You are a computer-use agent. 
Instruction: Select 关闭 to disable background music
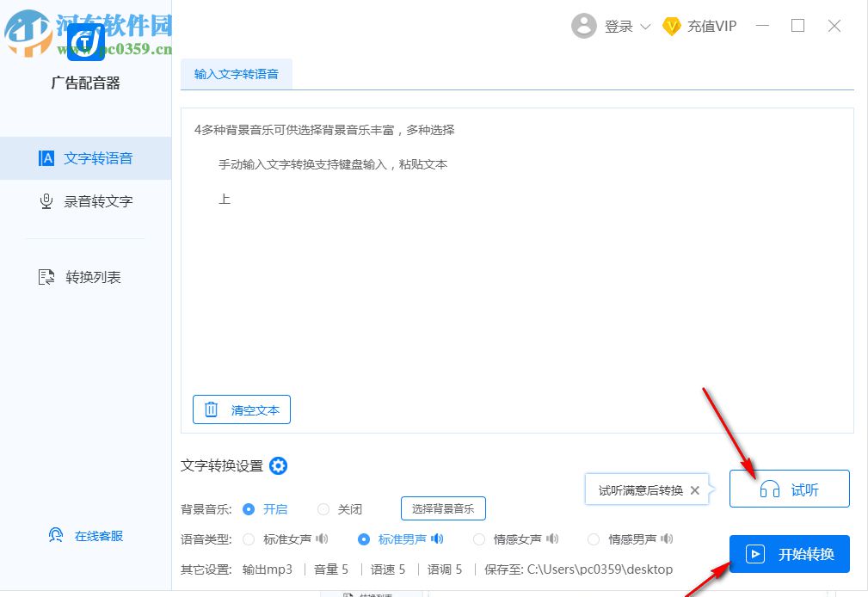pyautogui.click(x=323, y=508)
